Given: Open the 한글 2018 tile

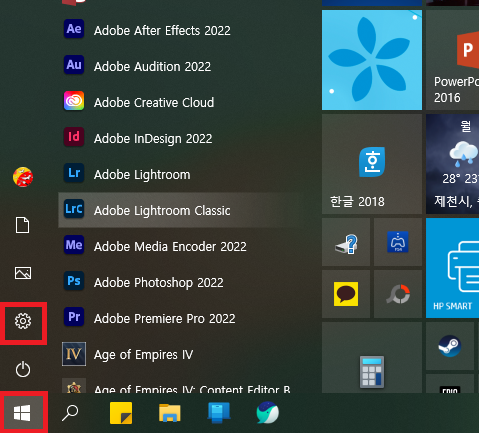Looking at the screenshot, I should click(372, 164).
